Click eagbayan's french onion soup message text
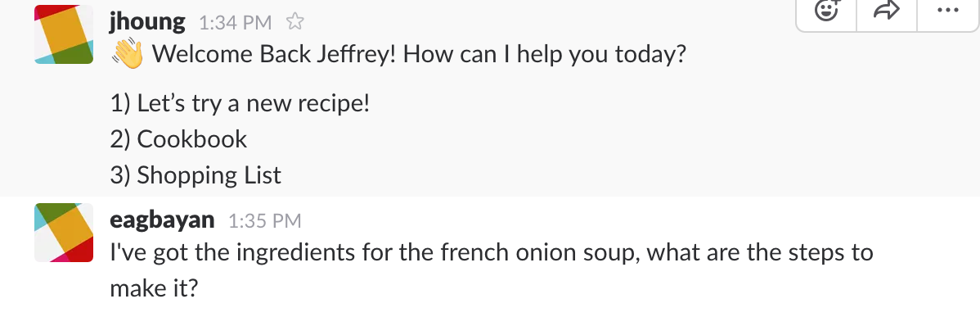980x326 pixels. (492, 271)
